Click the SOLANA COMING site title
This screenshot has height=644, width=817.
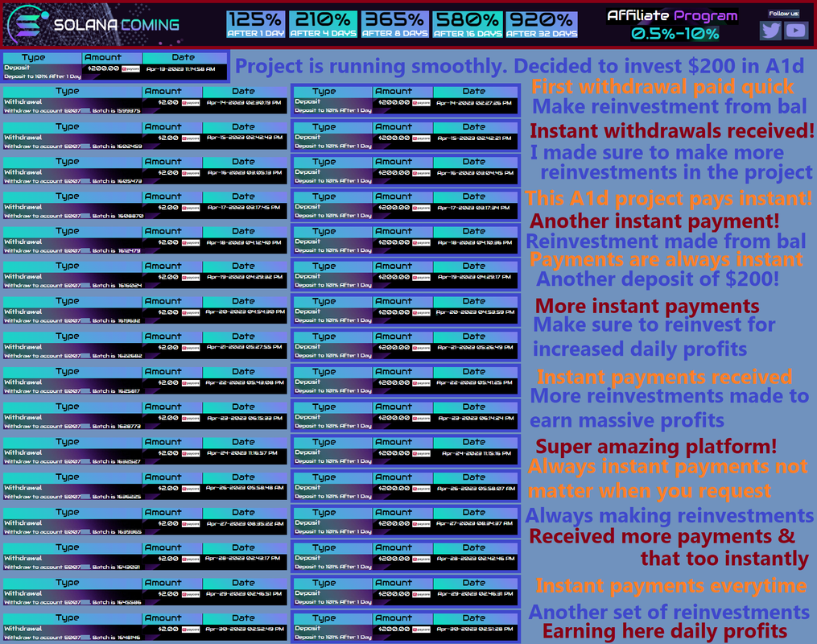pyautogui.click(x=117, y=24)
